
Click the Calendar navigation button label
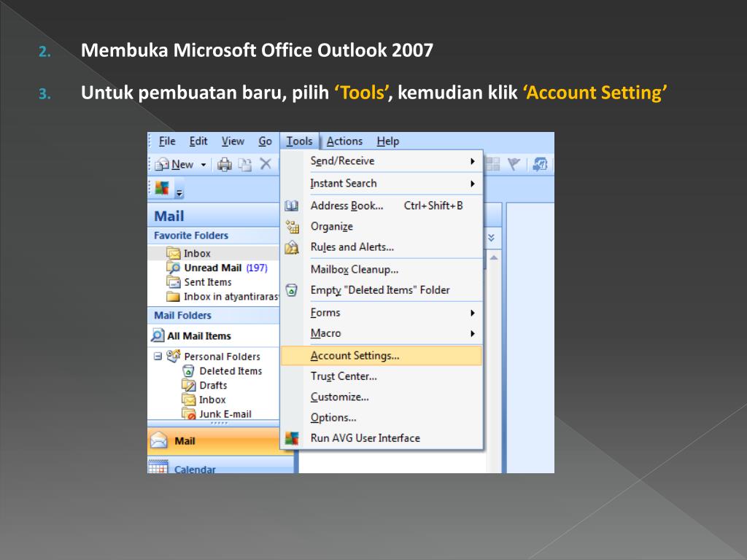click(195, 470)
